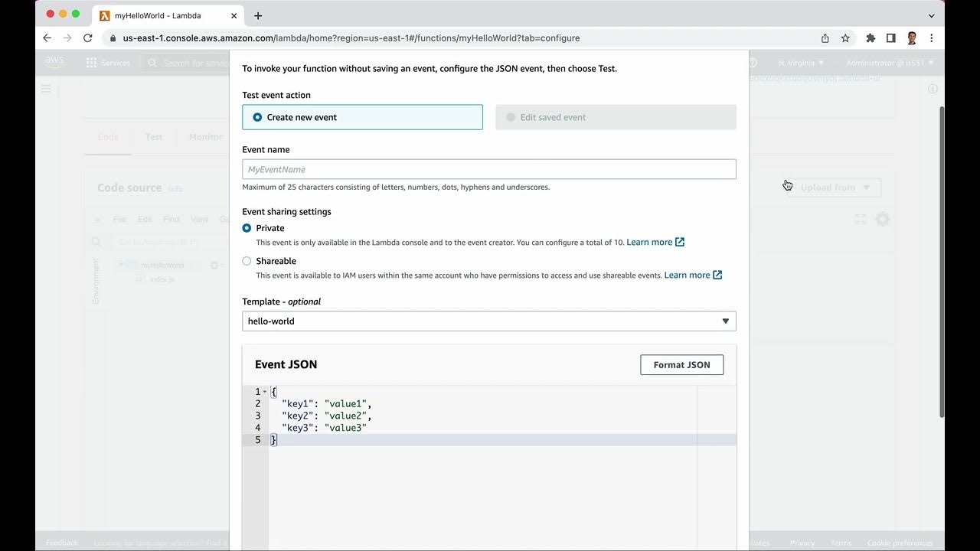Bookmark this page with the star icon
The width and height of the screenshot is (980, 551).
tap(845, 38)
